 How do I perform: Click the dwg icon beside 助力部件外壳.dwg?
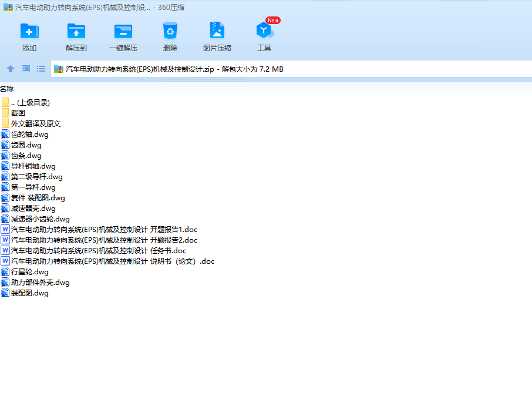[5, 283]
